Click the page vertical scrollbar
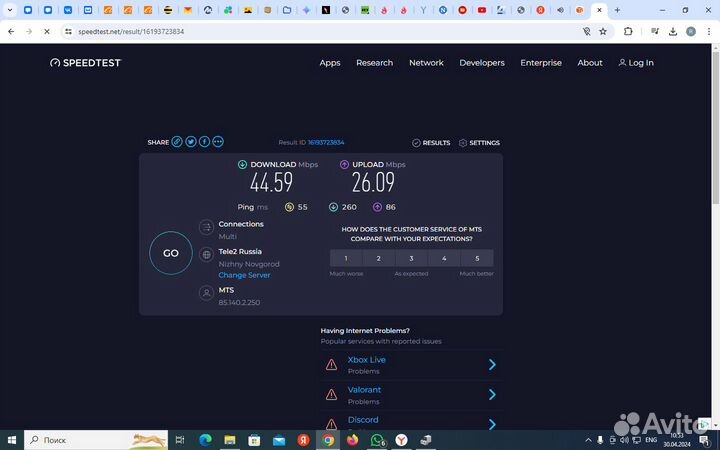 pyautogui.click(x=715, y=126)
